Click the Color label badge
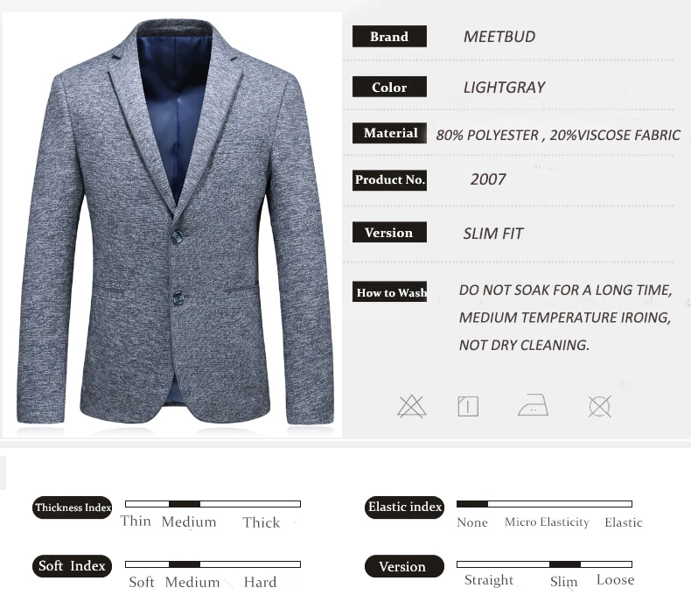This screenshot has width=691, height=616. point(389,87)
